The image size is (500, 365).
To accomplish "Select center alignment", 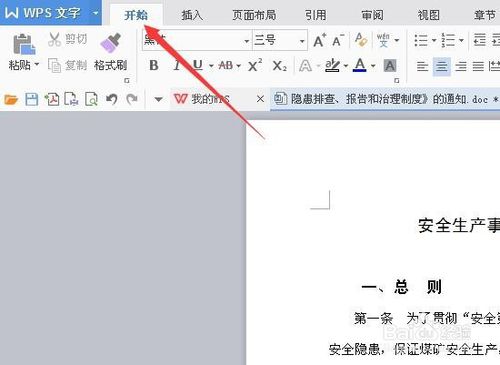I will tap(442, 66).
